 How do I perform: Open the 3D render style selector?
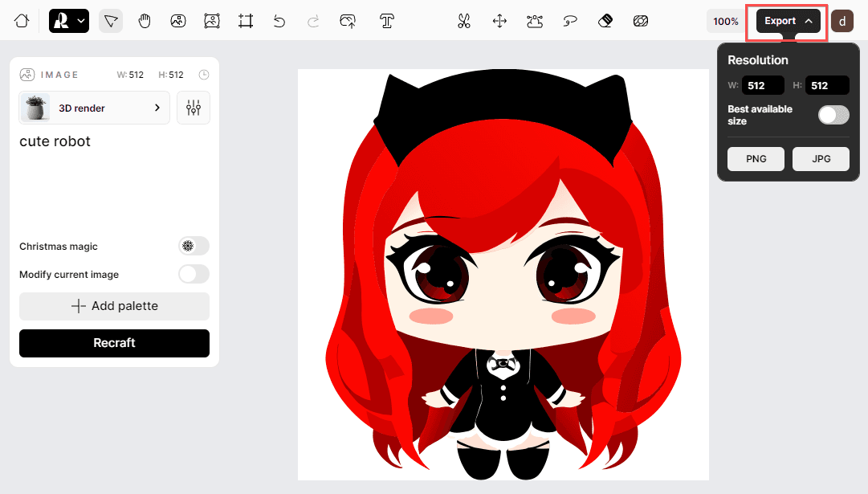pyautogui.click(x=93, y=108)
